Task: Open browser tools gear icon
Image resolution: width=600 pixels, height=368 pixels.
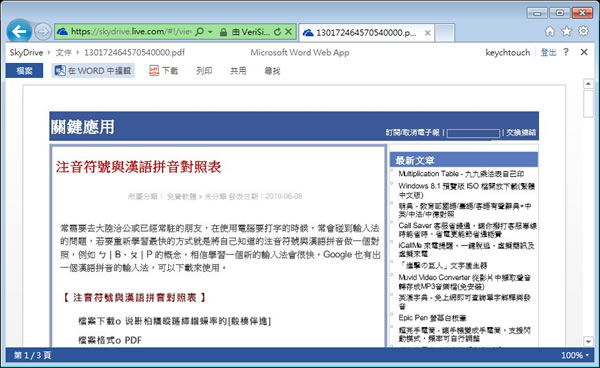Action: point(583,31)
